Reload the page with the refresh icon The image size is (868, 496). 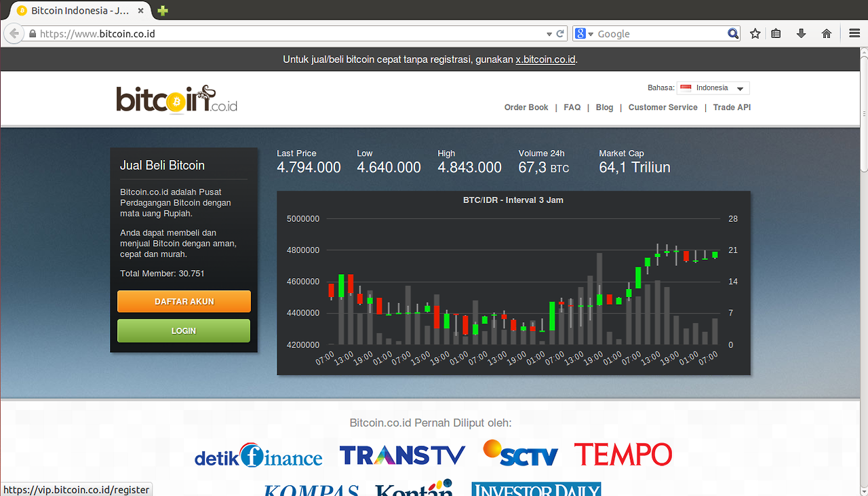tap(560, 34)
